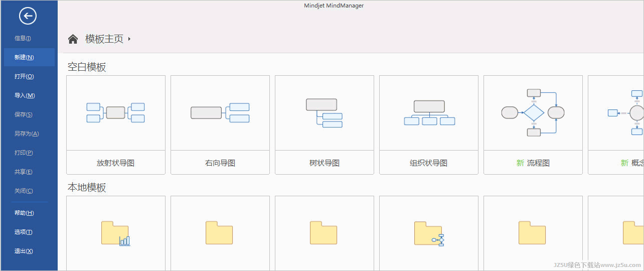Select the 流程图 flowchart template icon

click(x=533, y=112)
